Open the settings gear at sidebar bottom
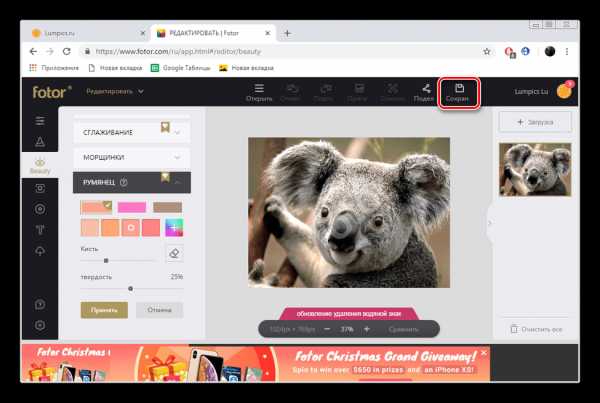Screen dimensions: 600x403 pos(40,325)
